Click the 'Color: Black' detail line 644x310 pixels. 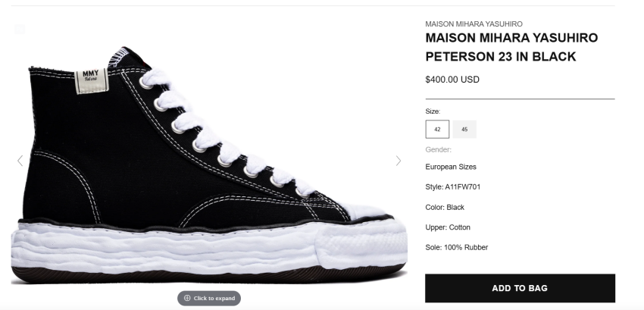pos(445,207)
